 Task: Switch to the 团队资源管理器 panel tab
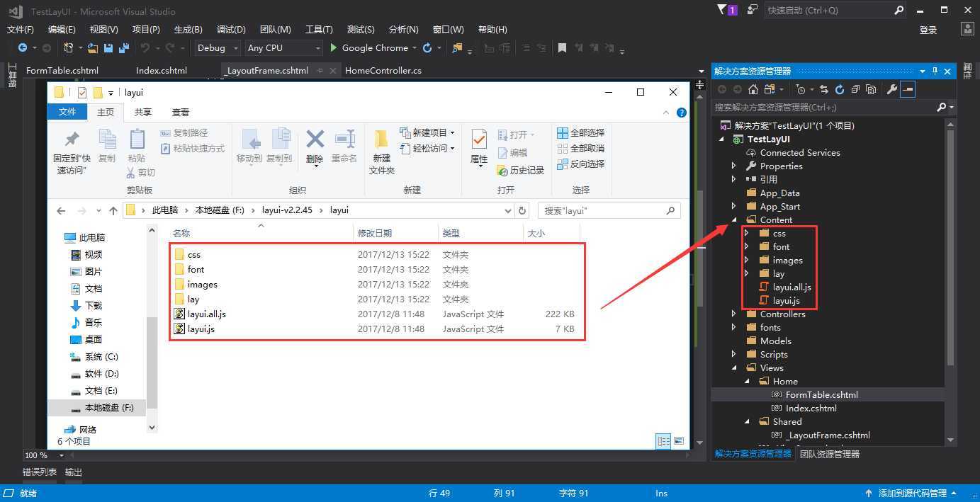(x=830, y=454)
